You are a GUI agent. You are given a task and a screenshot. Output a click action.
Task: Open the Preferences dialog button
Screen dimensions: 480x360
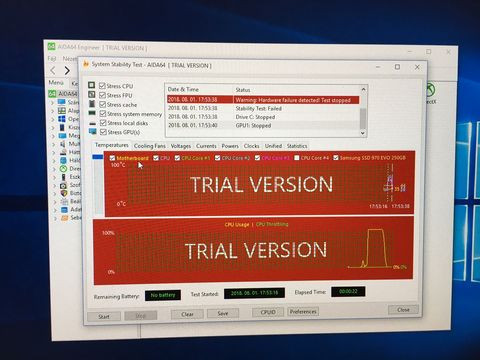click(303, 311)
